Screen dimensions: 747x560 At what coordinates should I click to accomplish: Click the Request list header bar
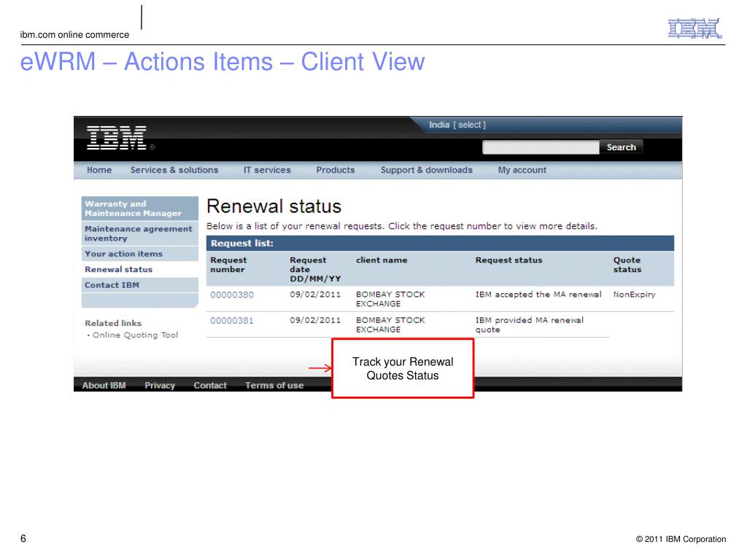pyautogui.click(x=440, y=243)
